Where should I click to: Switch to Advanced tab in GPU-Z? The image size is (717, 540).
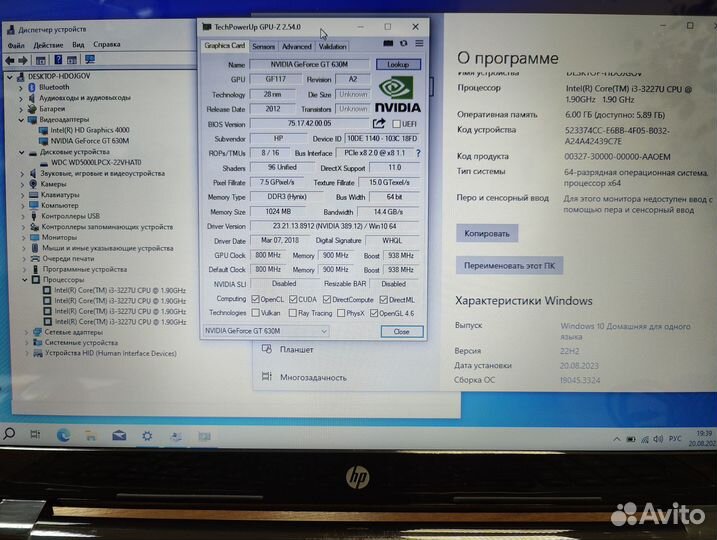tap(296, 46)
